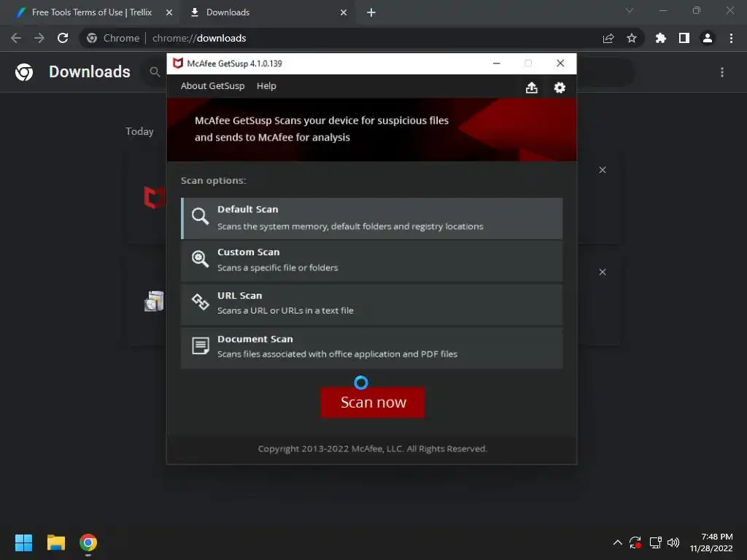Close the McAfee GetSusp window
Viewport: 747px width, 560px height.
[560, 63]
